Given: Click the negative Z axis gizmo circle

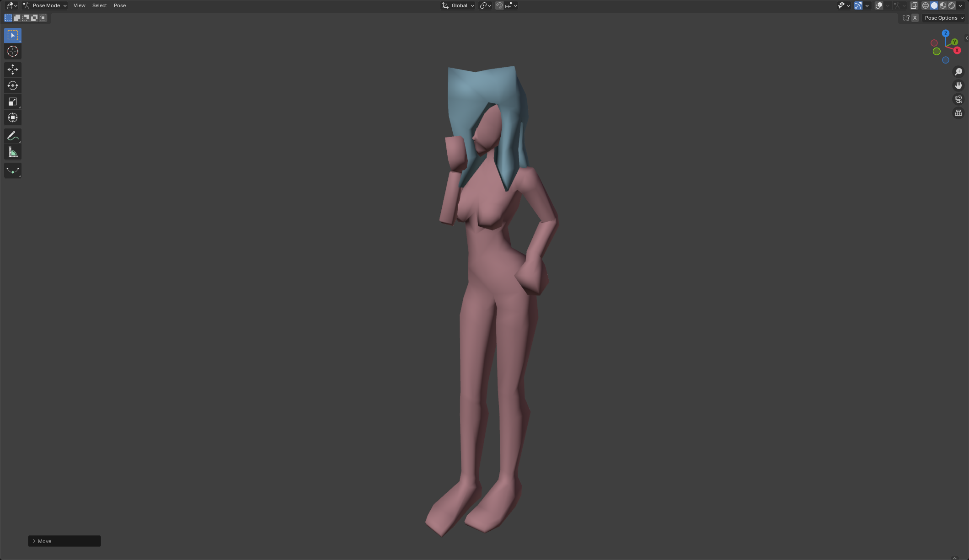Looking at the screenshot, I should pos(946,60).
